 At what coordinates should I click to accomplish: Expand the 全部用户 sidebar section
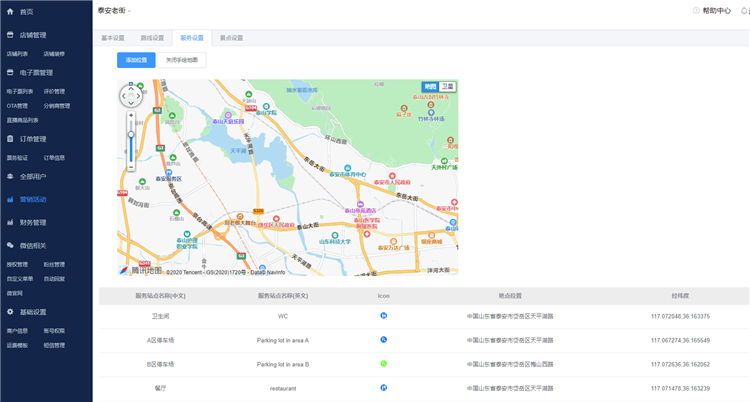[x=32, y=176]
